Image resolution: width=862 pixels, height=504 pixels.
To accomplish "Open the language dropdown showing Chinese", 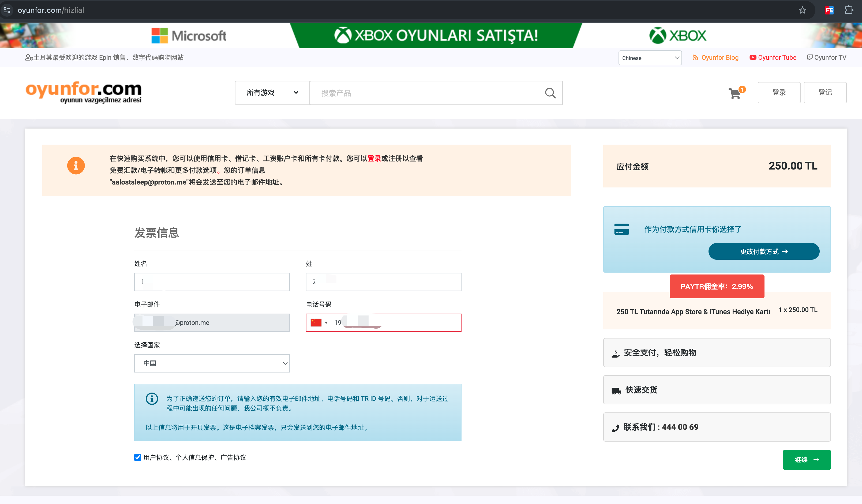I will point(650,58).
